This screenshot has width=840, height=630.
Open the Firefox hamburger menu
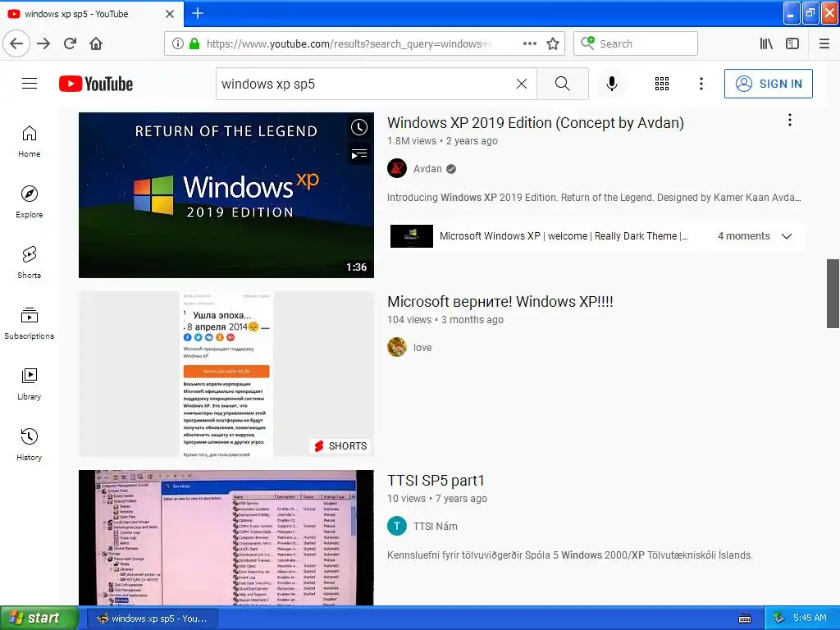824,43
